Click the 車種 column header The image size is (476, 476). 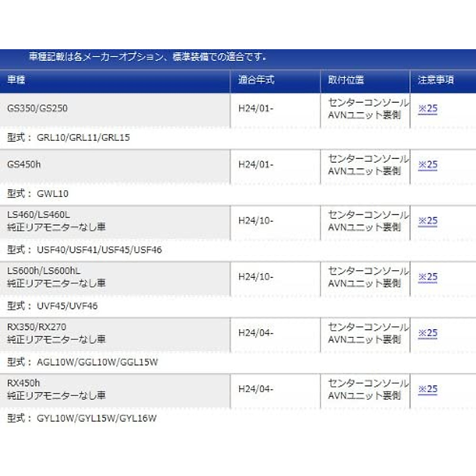coord(16,80)
